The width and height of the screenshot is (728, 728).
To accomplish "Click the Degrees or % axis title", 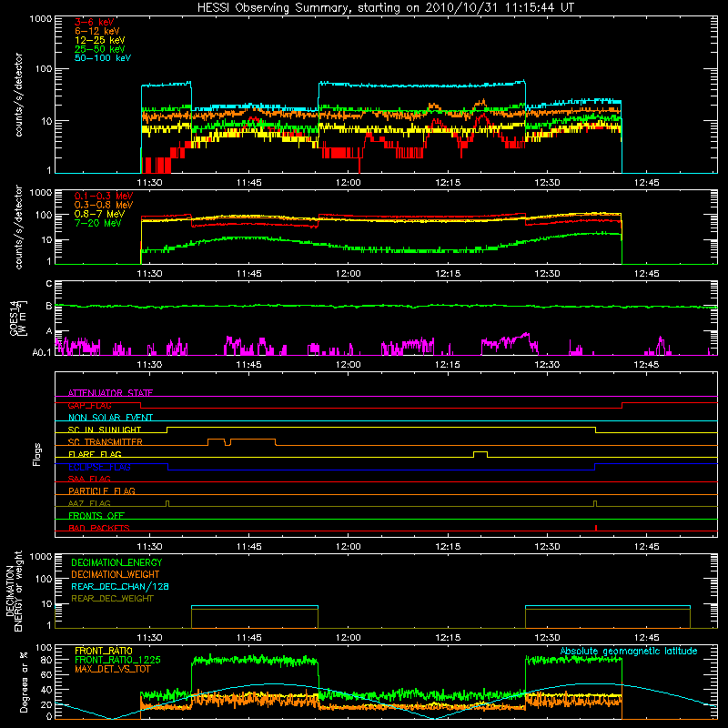I will tap(24, 682).
